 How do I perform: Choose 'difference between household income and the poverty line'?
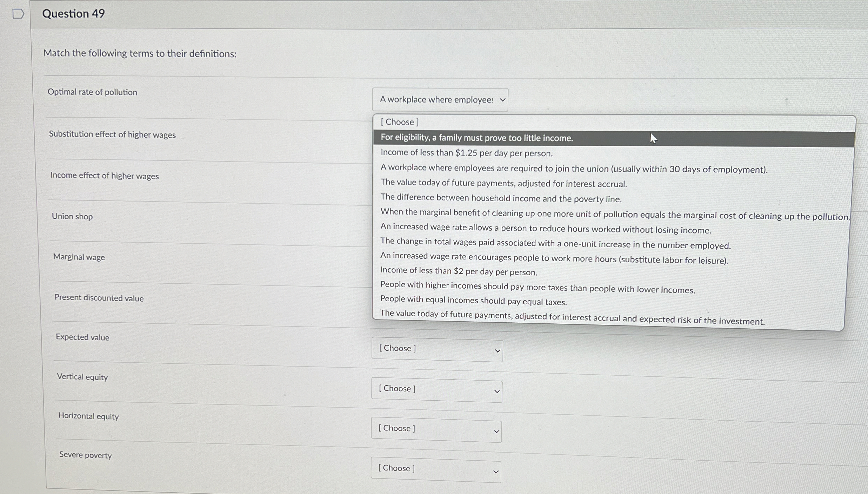501,198
